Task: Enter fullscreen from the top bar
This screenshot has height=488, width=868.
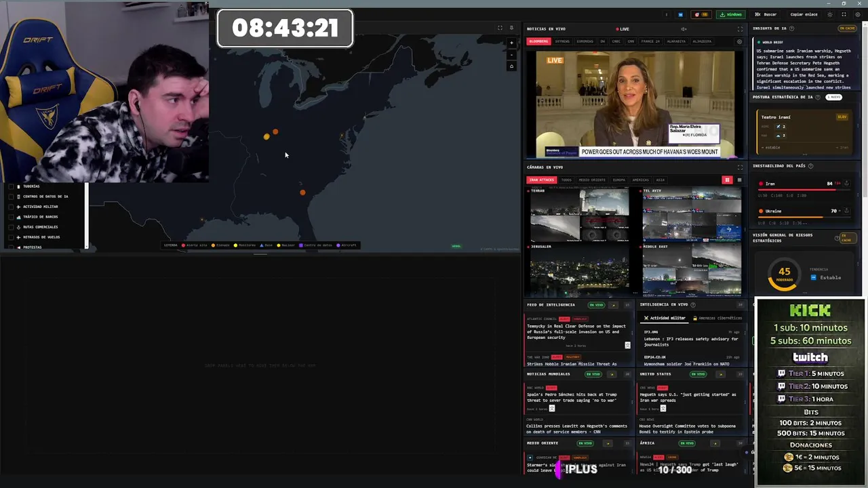Action: [x=844, y=14]
